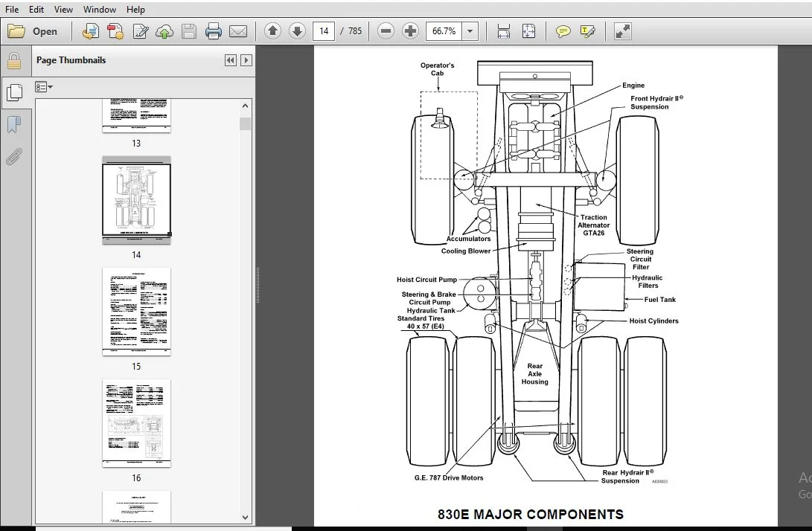Click the 'Hoist Cylinders' label
This screenshot has height=531, width=812.
tap(653, 321)
